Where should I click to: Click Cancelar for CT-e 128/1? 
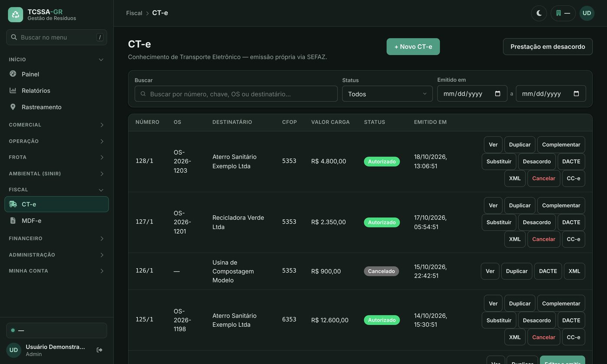[x=544, y=178]
